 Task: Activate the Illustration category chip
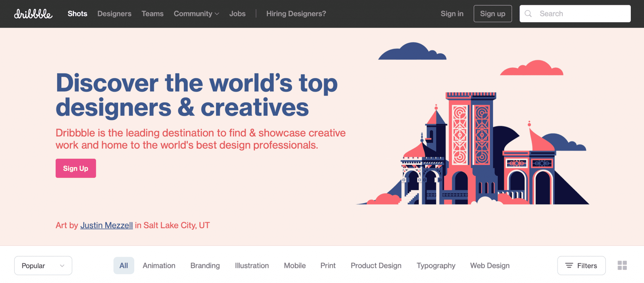[251, 265]
